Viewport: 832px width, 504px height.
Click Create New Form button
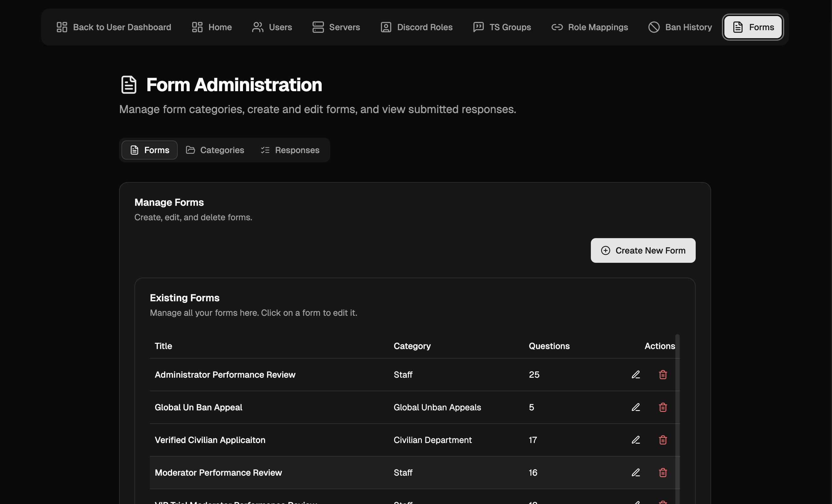(643, 251)
